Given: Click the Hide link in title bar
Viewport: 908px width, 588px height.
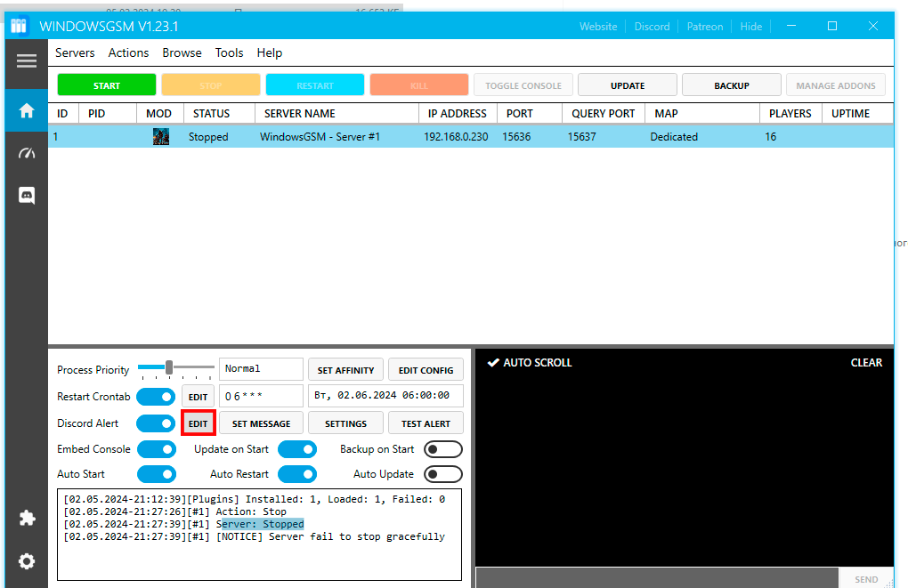Looking at the screenshot, I should pos(751,27).
